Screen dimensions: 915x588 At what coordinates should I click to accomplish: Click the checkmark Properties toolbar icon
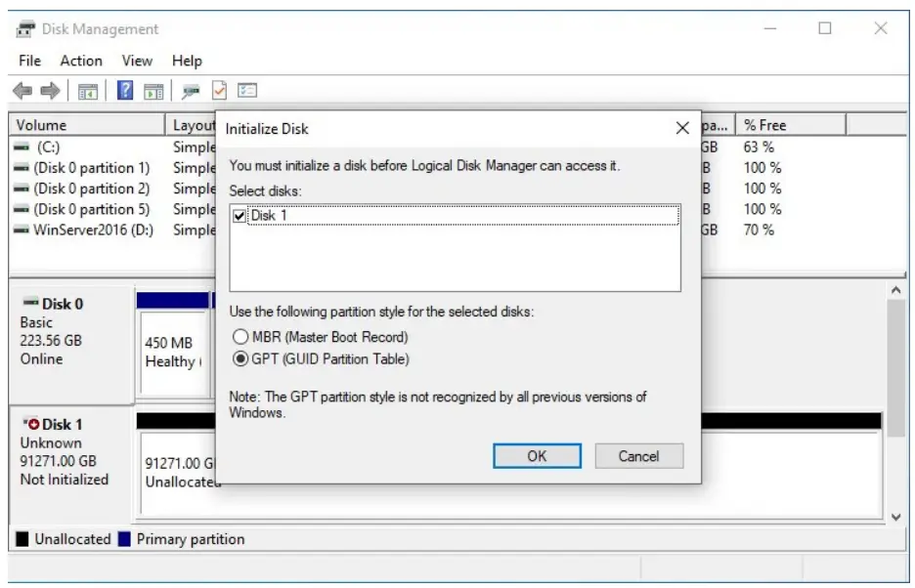point(219,91)
